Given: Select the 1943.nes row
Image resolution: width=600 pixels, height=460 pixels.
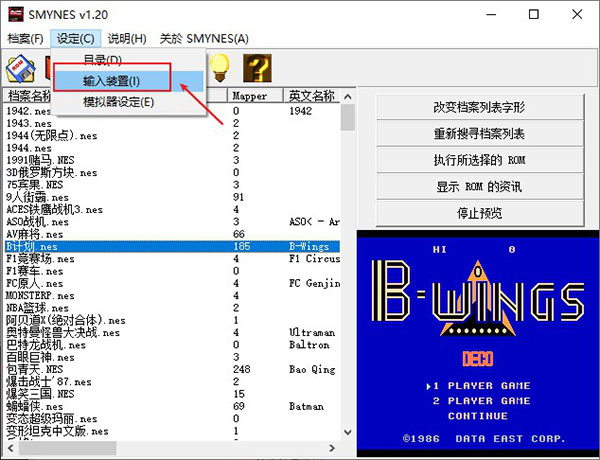Looking at the screenshot, I should point(172,123).
